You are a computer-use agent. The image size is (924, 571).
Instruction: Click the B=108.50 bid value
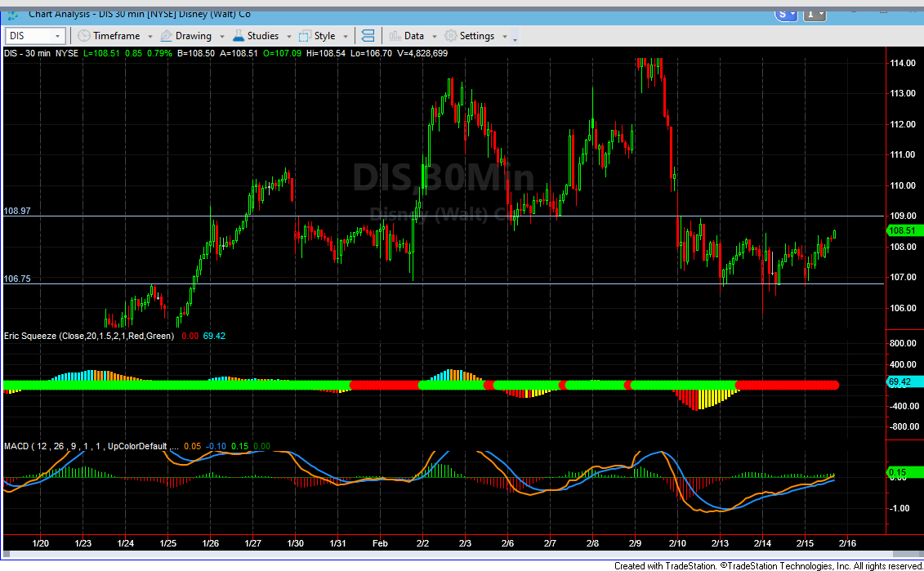[x=195, y=53]
